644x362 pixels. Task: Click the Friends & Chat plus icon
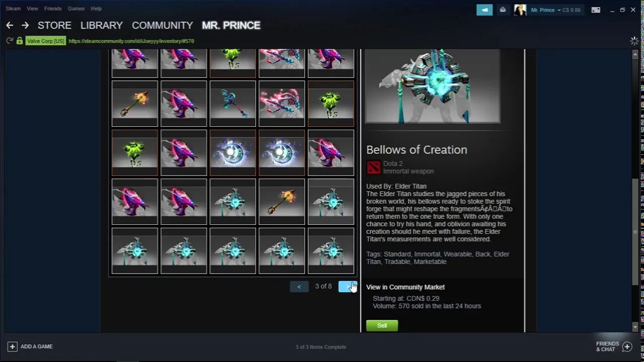[x=627, y=346]
